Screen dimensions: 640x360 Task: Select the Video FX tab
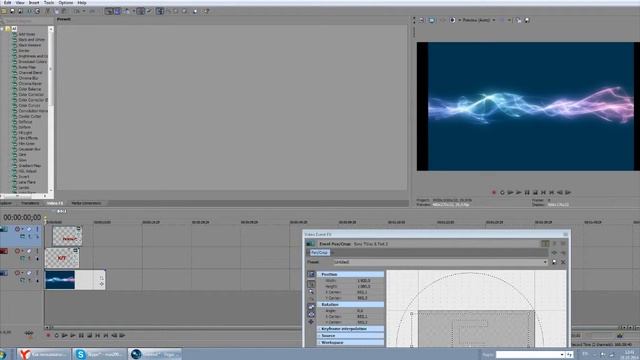tap(55, 203)
